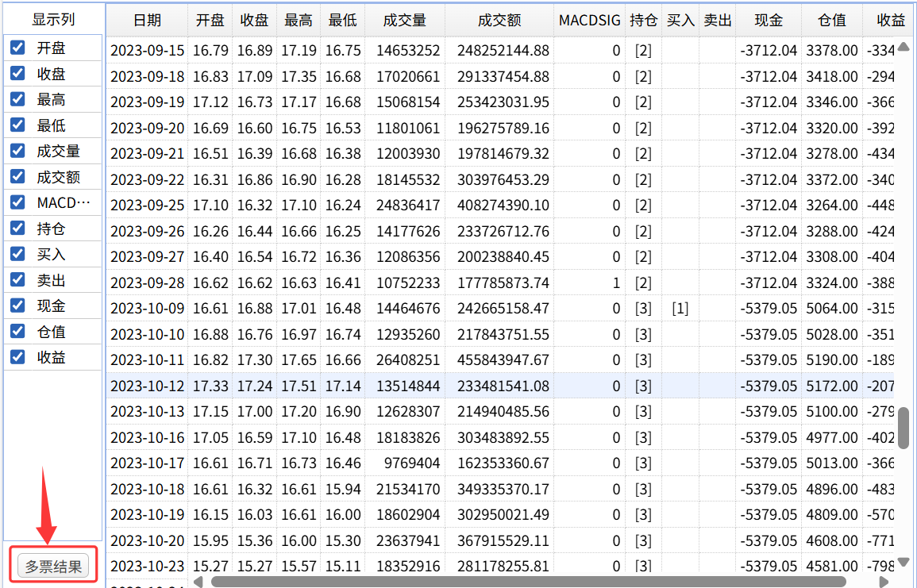Select the 2023-09-20 date cell
Image resolution: width=917 pixels, height=588 pixels.
pos(147,128)
